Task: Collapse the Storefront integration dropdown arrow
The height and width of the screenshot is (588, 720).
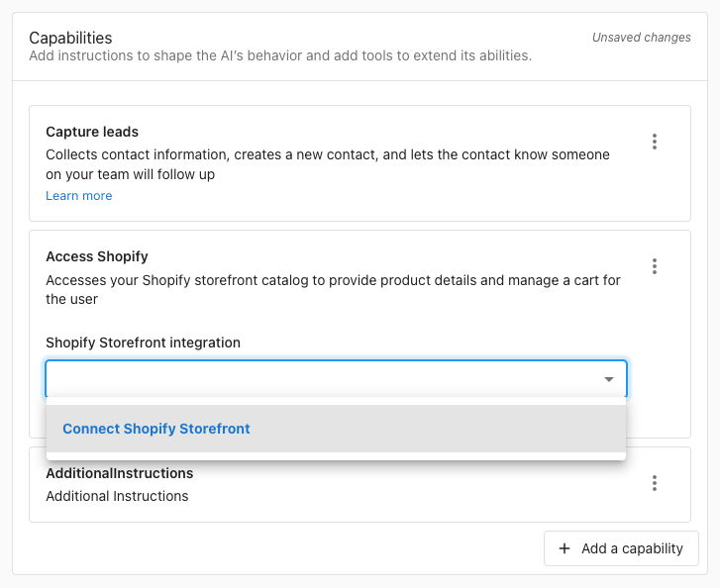Action: pos(609,379)
